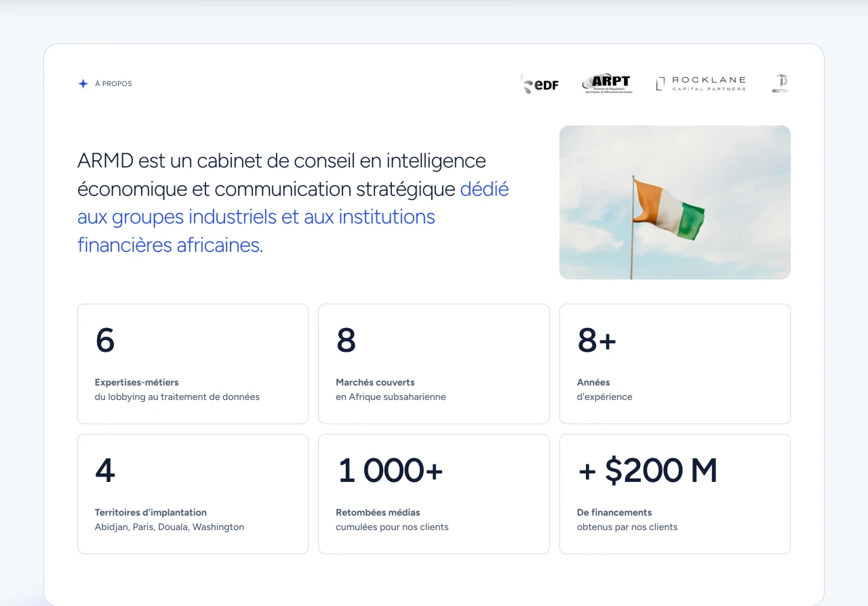Click the '1 000+' statistic

click(390, 470)
